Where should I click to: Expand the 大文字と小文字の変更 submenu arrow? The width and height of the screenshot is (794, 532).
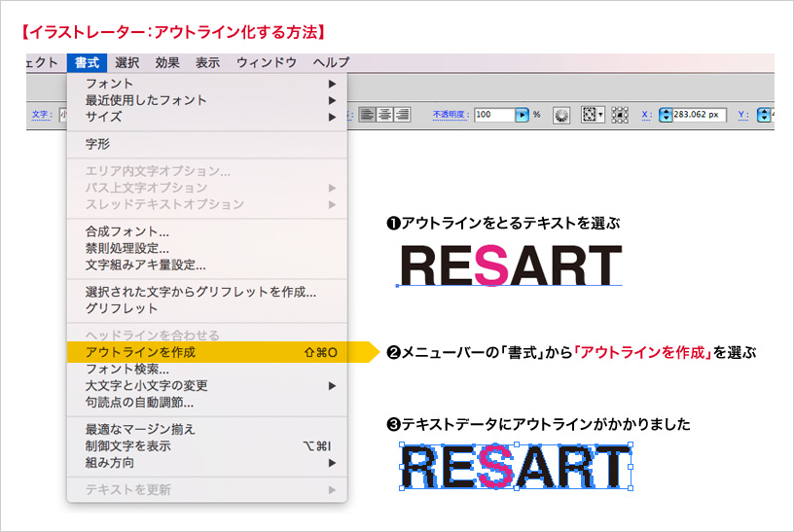point(332,386)
